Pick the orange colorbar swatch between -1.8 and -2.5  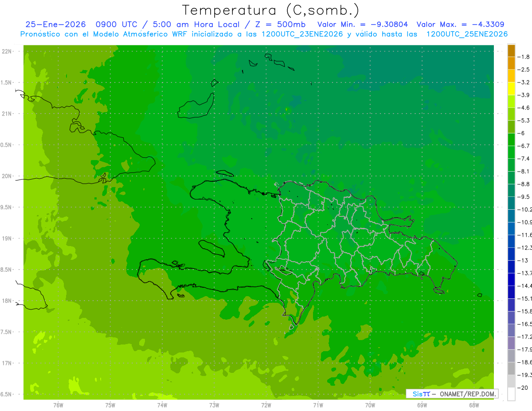click(512, 63)
